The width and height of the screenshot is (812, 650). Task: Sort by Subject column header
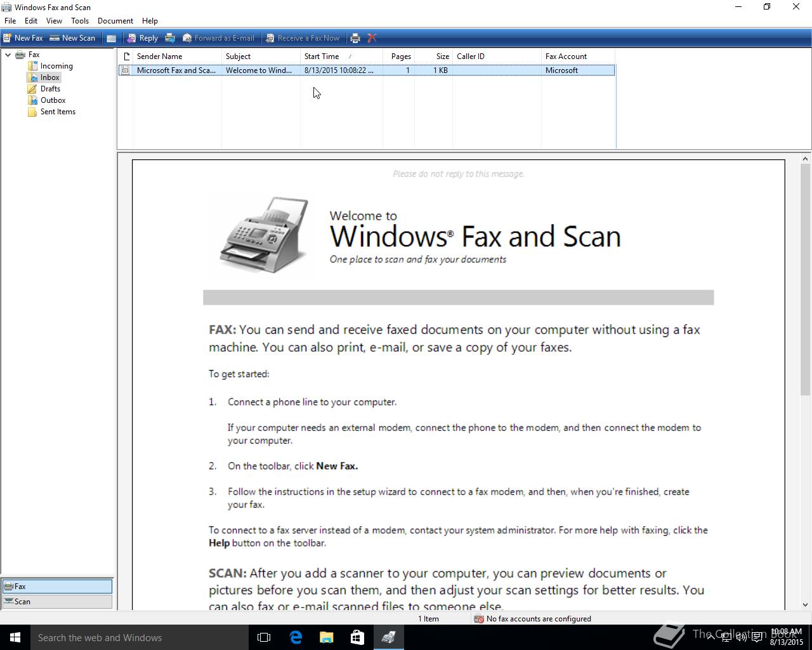(261, 56)
